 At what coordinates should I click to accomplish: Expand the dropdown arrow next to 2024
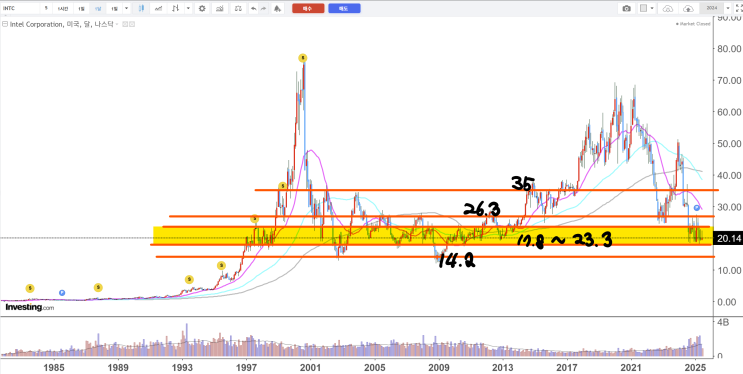[x=728, y=9]
